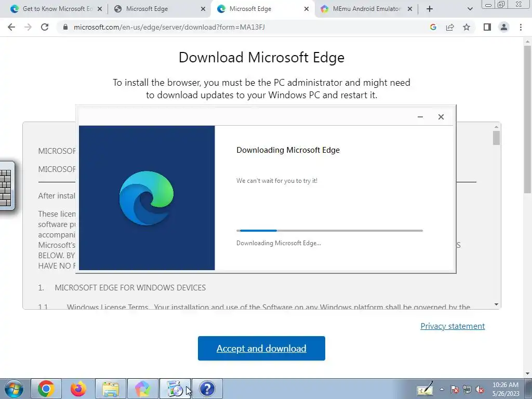Close the Get to Know Microsoft Edge tab
Viewport: 532px width, 399px height.
pos(100,9)
